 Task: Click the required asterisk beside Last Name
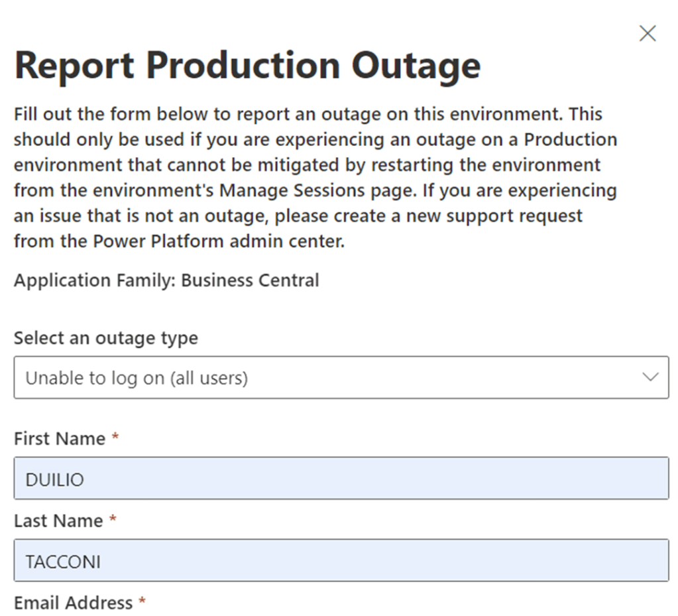(113, 521)
